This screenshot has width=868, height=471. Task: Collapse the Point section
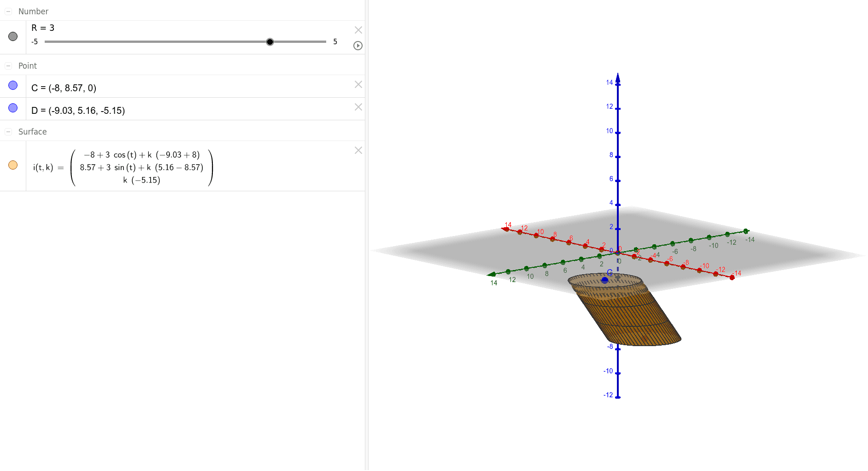[x=8, y=65]
